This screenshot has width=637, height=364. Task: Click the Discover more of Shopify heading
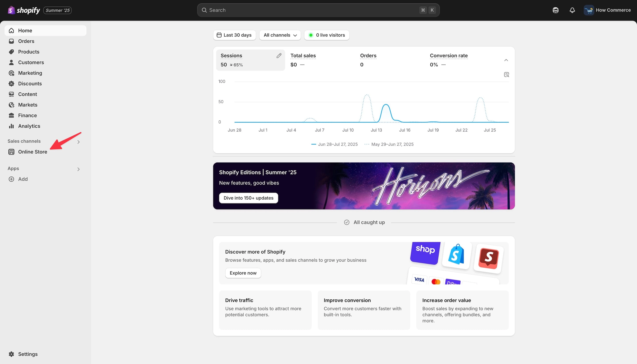[x=255, y=252]
